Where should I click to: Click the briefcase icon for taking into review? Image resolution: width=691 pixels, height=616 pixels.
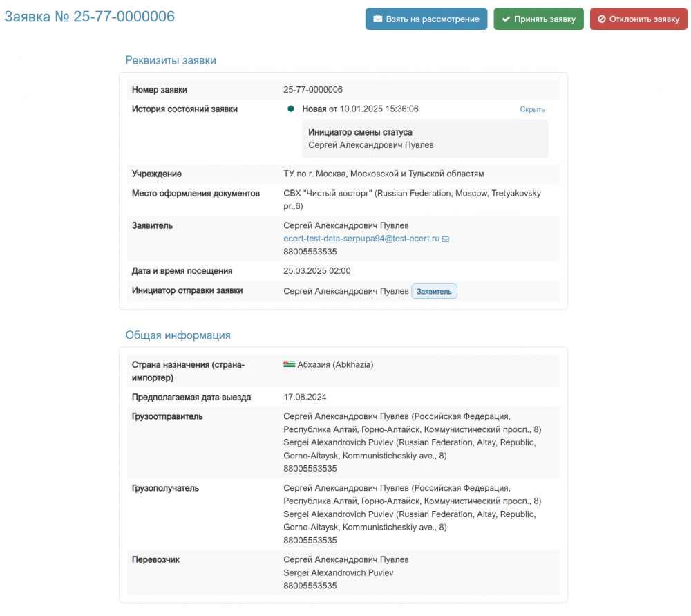[378, 19]
